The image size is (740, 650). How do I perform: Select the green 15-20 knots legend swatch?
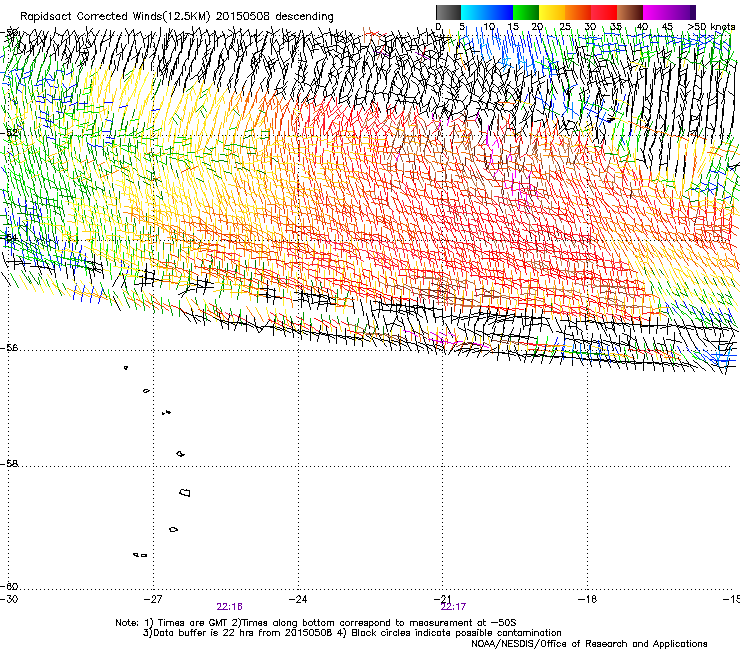(526, 12)
